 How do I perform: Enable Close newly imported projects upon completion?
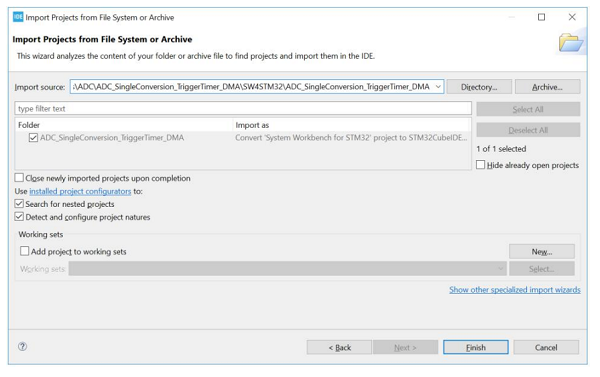click(x=19, y=178)
